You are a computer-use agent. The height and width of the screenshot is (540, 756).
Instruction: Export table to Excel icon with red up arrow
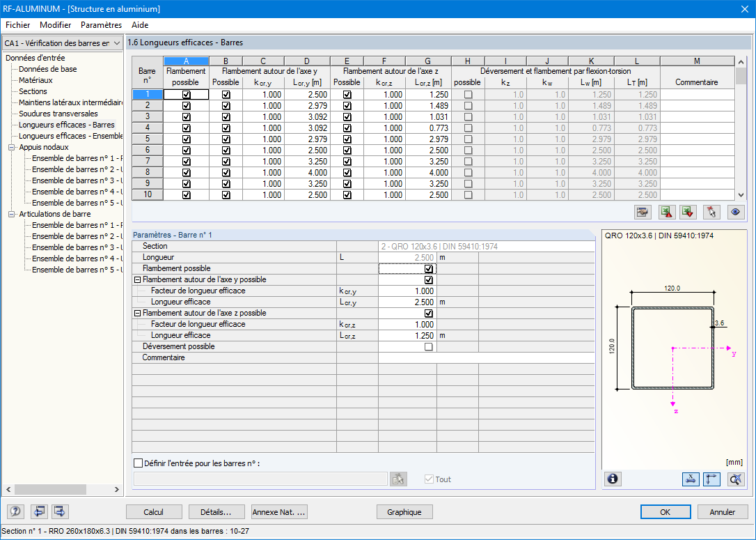(666, 212)
